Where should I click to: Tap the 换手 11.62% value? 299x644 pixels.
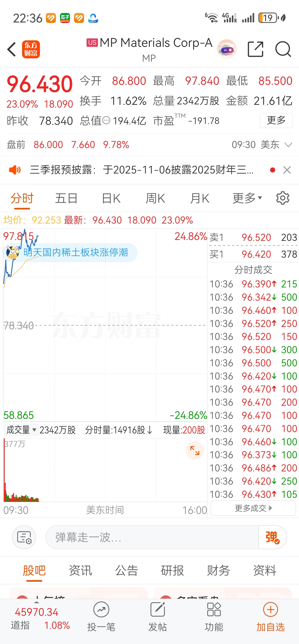[x=128, y=101]
